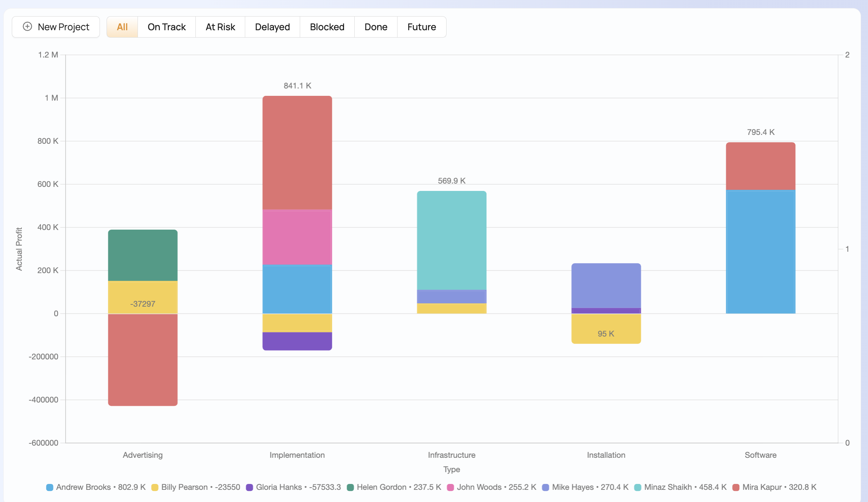Click green Helen Gordon segment in Advertising

coord(143,255)
